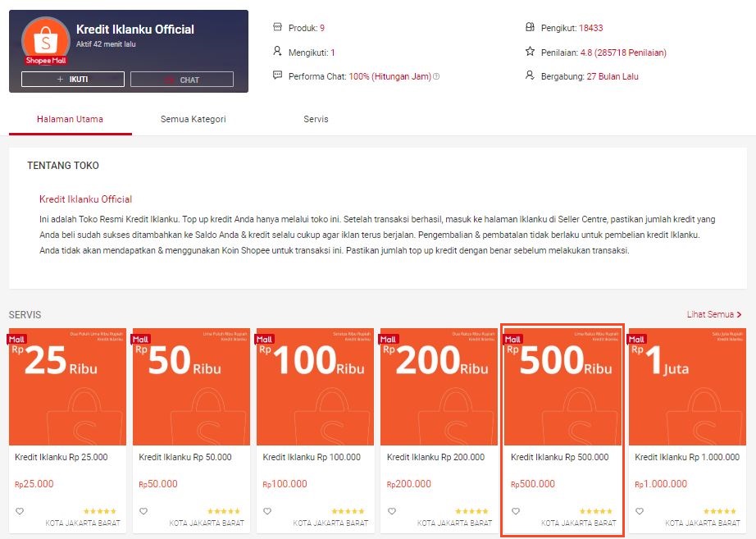The height and width of the screenshot is (539, 756).
Task: Click the Mall badge on the 500 Ribu card
Action: (x=512, y=339)
